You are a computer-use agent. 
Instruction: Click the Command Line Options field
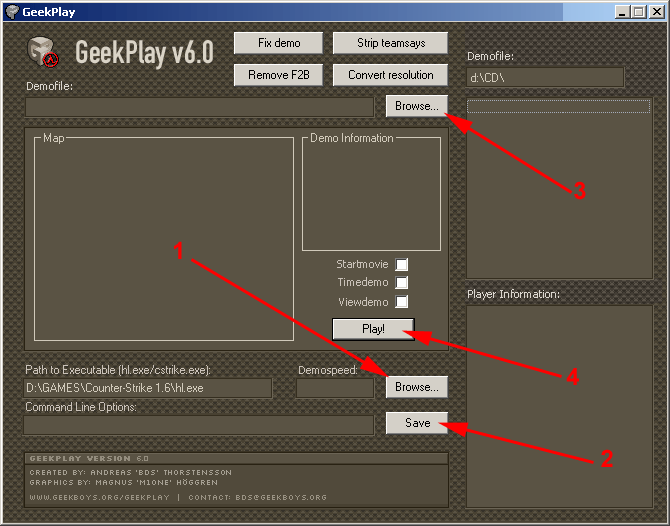199,425
